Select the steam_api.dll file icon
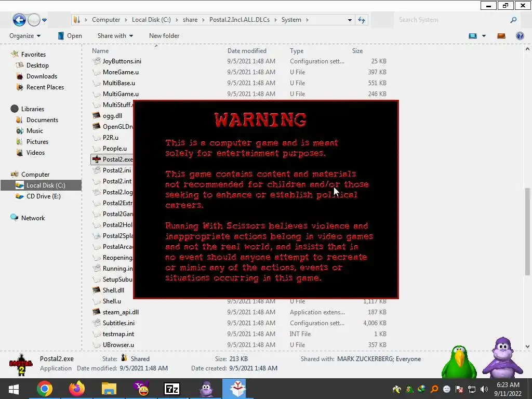Viewport: 532px width, 399px height. click(x=97, y=312)
